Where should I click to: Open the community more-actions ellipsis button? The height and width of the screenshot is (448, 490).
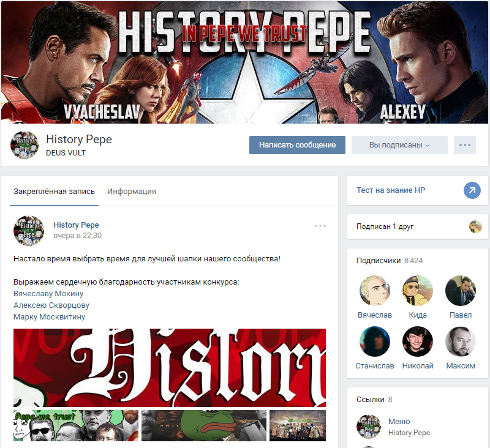465,145
